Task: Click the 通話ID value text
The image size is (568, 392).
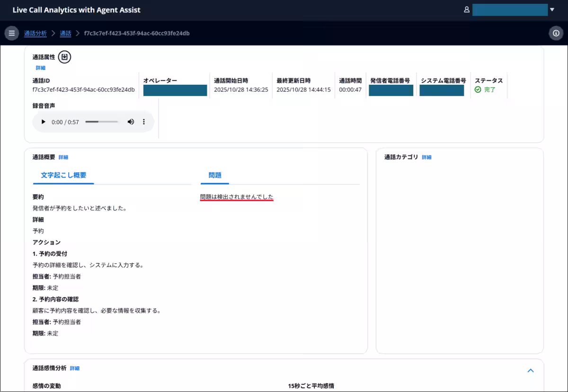Action: [83, 89]
